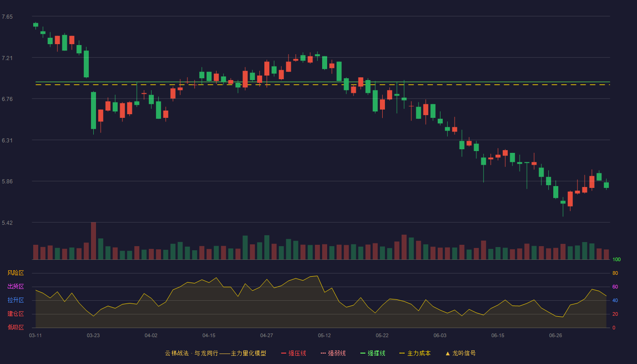637x364 pixels.
Task: Click the first green candlestick at 03-11
Action: point(35,25)
